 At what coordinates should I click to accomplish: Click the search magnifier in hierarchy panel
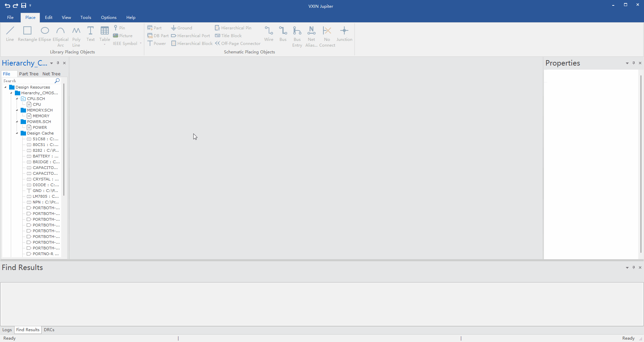(57, 81)
